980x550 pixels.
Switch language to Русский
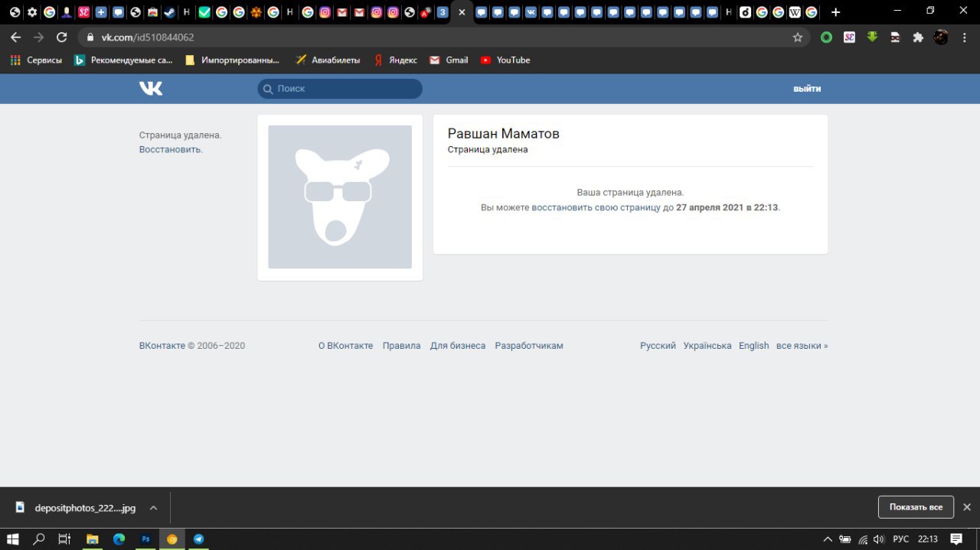(658, 346)
